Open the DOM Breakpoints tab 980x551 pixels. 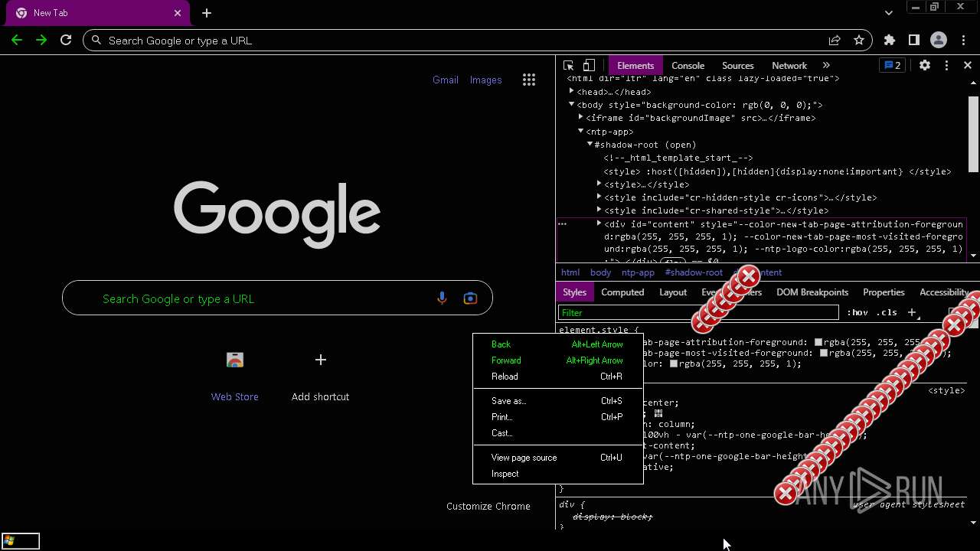tap(812, 292)
